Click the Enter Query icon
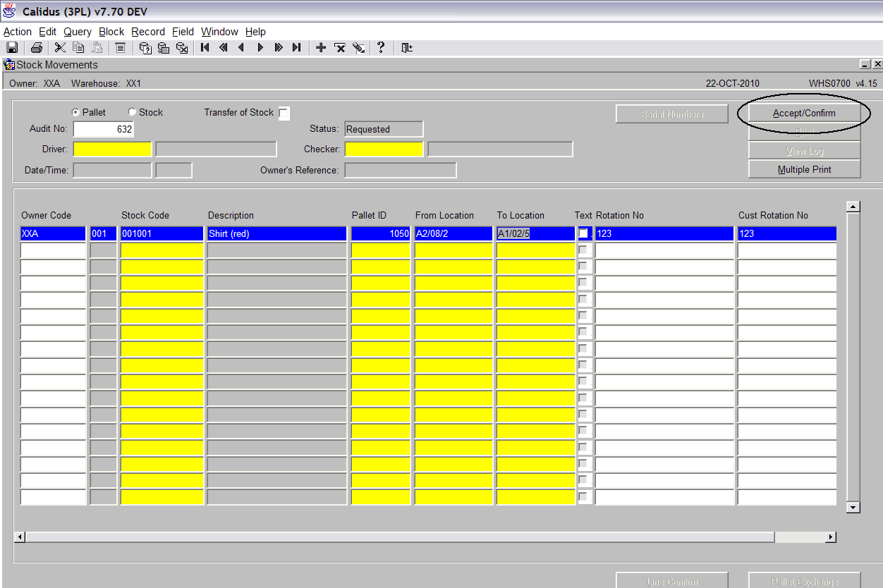The image size is (883, 588). pos(145,47)
